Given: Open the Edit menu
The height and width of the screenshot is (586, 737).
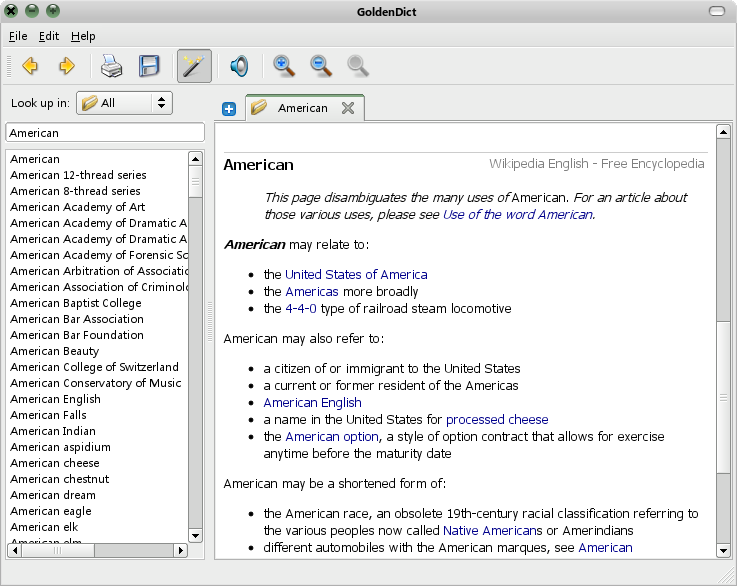Looking at the screenshot, I should tap(48, 36).
